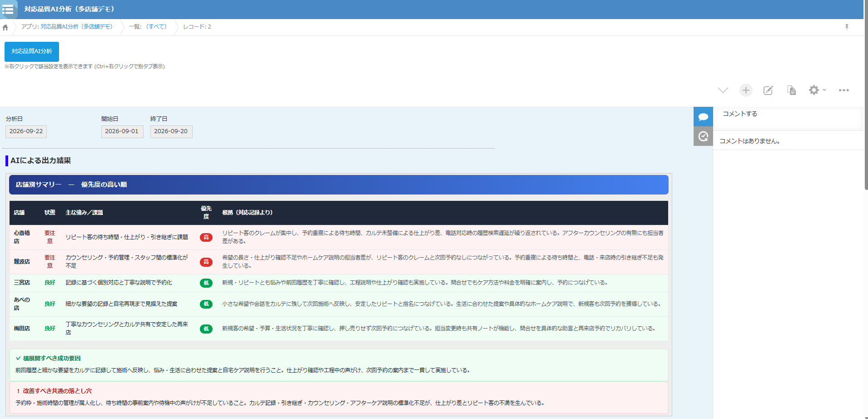Open the hamburger navigation menu
This screenshot has width=868, height=419.
8,9
